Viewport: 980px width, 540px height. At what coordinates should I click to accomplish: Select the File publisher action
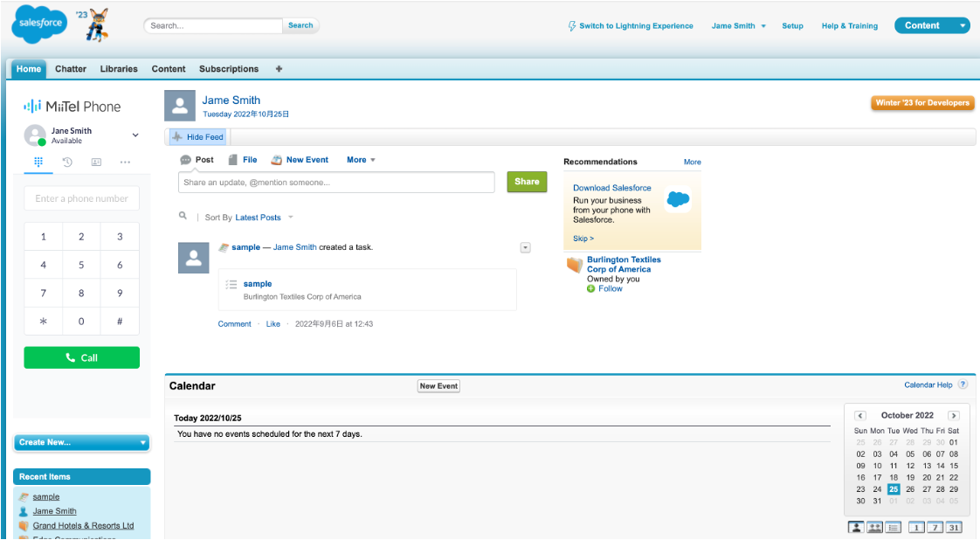[x=243, y=160]
